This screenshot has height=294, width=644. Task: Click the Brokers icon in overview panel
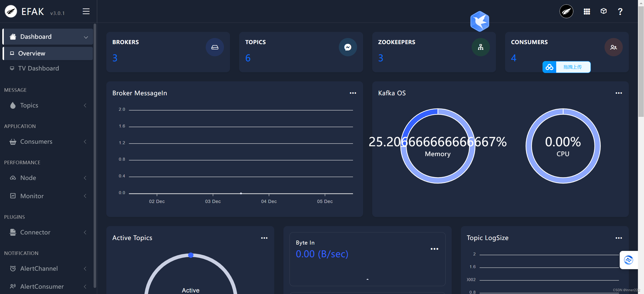(x=214, y=46)
